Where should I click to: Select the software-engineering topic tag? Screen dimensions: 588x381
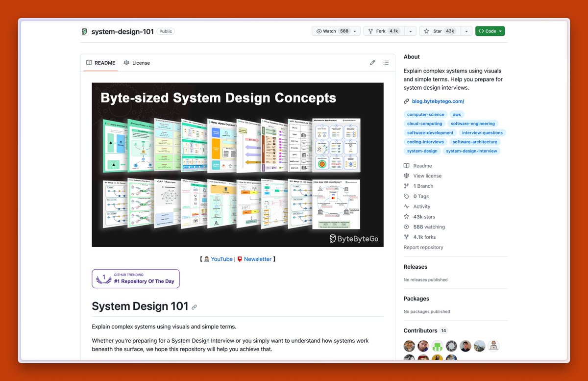(x=473, y=124)
